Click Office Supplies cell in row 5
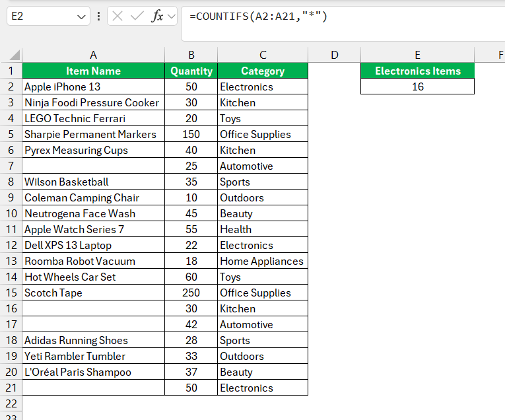Image resolution: width=505 pixels, height=420 pixels. tap(263, 134)
